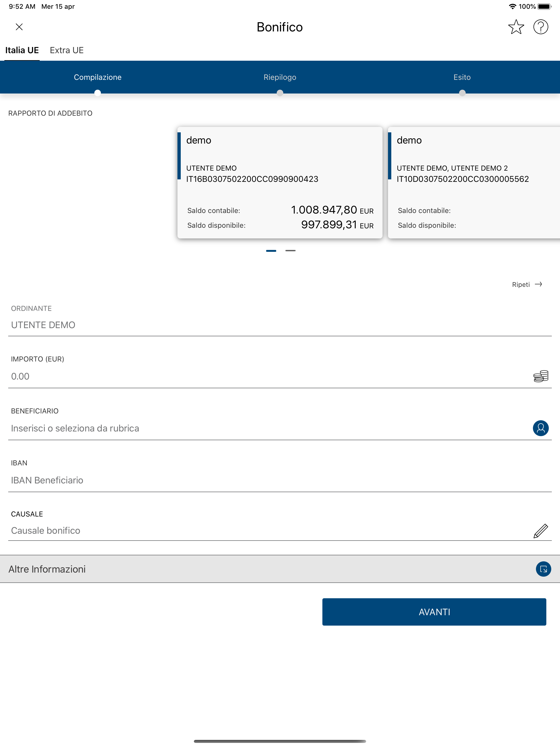
Task: Tap the pencil icon in Causale
Action: click(541, 531)
